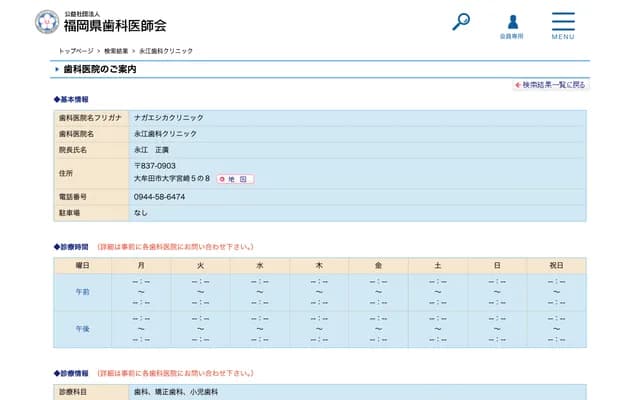The width and height of the screenshot is (640, 400).
Task: Click the postal code 〒837-0903
Action: [x=155, y=166]
